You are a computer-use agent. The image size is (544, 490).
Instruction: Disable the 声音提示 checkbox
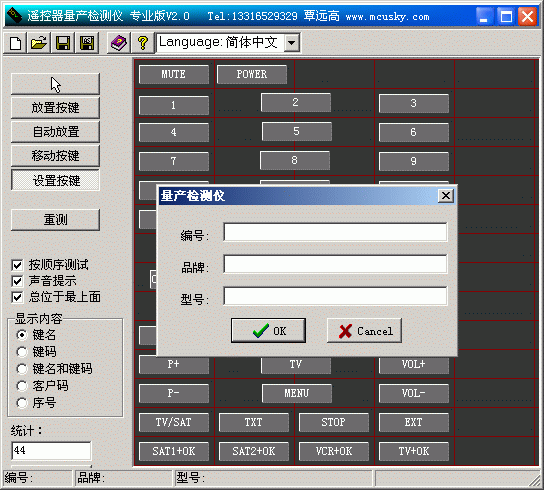click(x=17, y=281)
